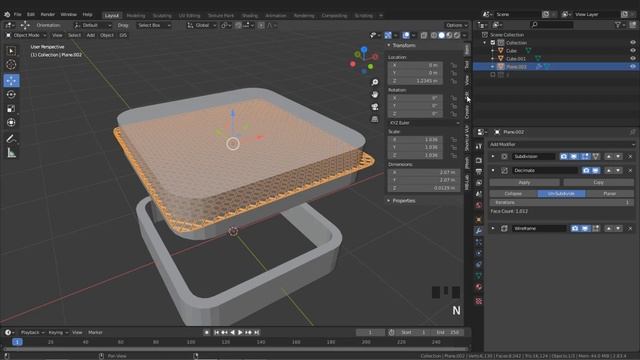Open the viewport Select menu
Screen dimensions: 640x360
pos(74,36)
